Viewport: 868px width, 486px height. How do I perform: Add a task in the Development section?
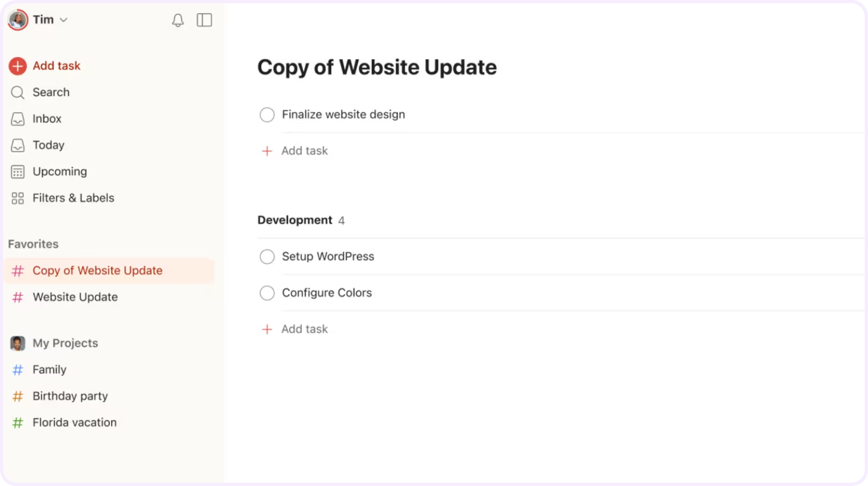(x=304, y=329)
